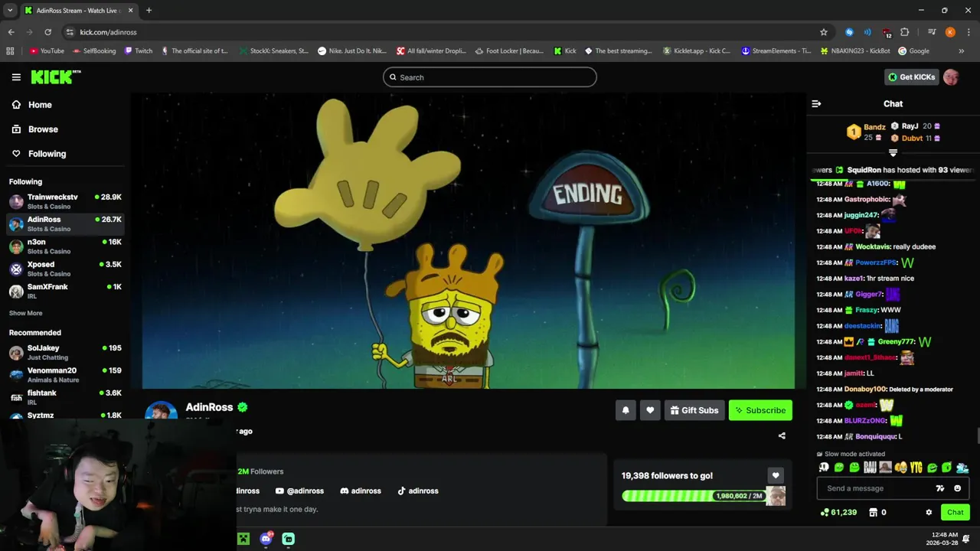Click the Gift Subs button
The height and width of the screenshot is (551, 980).
(694, 410)
